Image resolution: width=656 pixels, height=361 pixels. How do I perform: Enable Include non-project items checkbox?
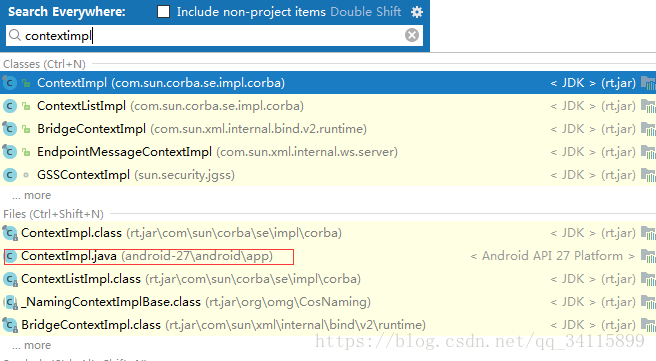[163, 12]
